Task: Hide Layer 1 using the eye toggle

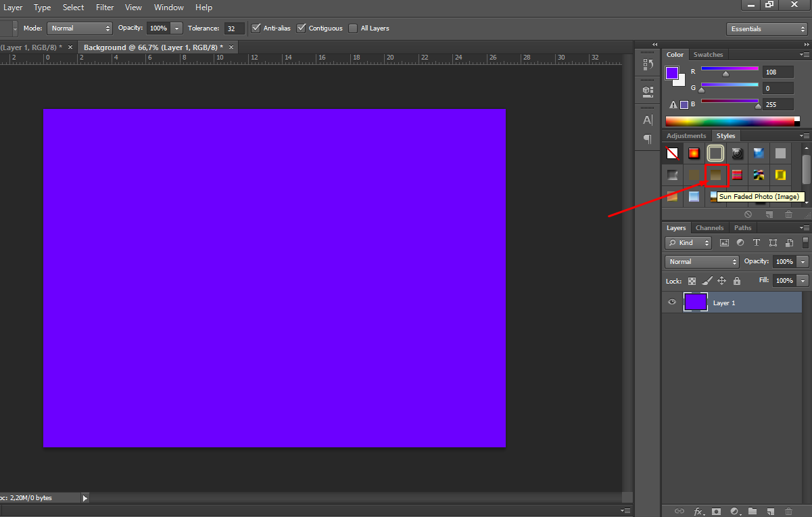Action: [671, 302]
